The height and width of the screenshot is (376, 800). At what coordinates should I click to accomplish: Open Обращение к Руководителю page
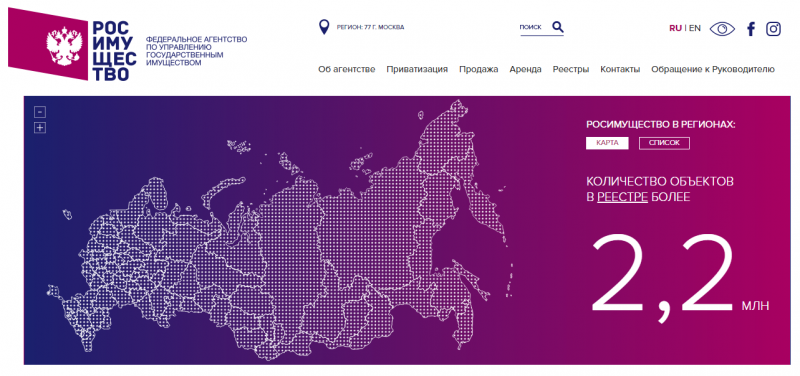coord(713,69)
